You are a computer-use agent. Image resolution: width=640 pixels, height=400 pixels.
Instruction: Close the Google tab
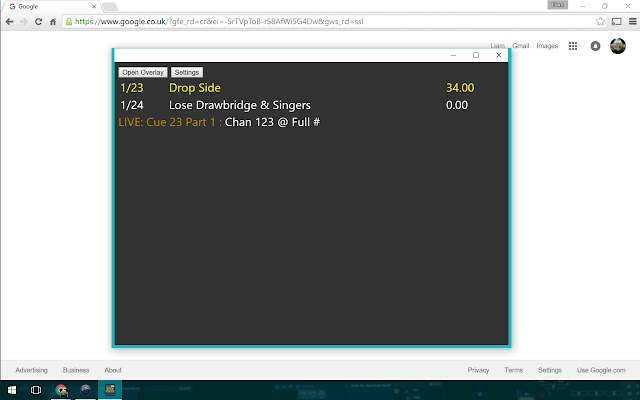(94, 7)
